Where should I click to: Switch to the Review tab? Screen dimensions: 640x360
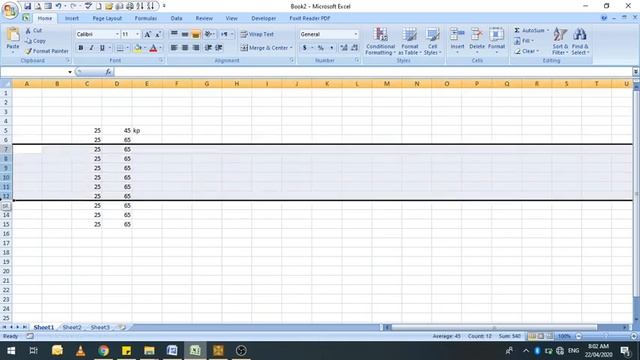[x=204, y=18]
